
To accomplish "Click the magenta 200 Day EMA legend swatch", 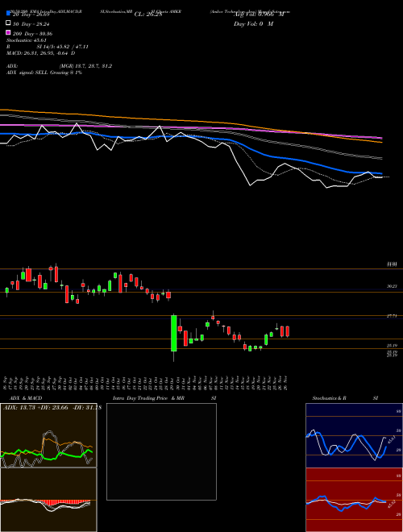I will tap(8, 32).
